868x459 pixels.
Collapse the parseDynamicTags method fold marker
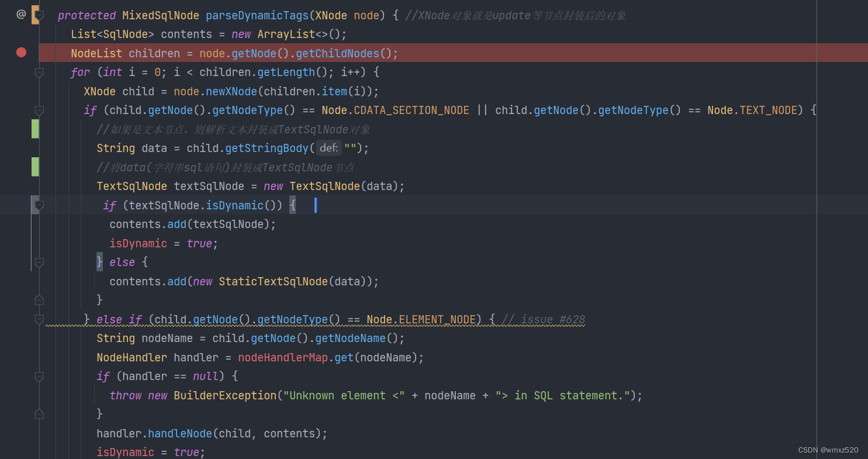click(x=39, y=15)
